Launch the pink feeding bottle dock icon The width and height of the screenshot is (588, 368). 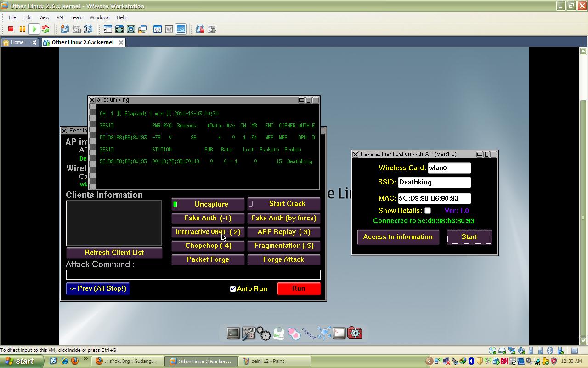coord(294,333)
